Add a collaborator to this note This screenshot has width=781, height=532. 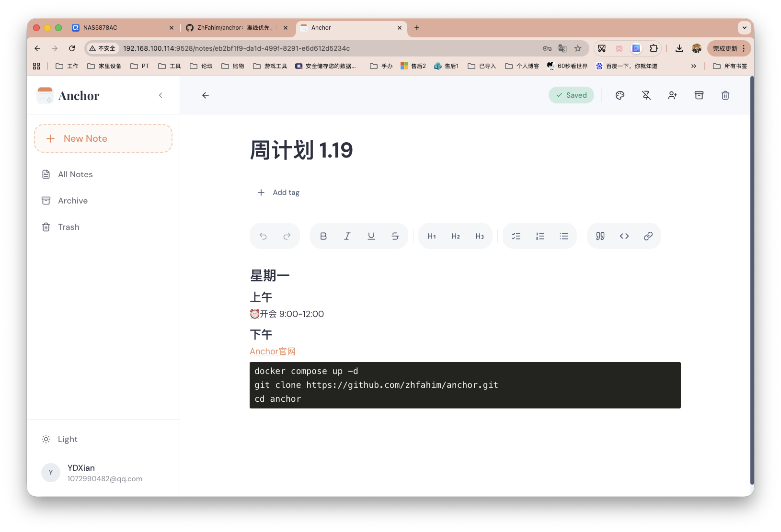tap(673, 95)
